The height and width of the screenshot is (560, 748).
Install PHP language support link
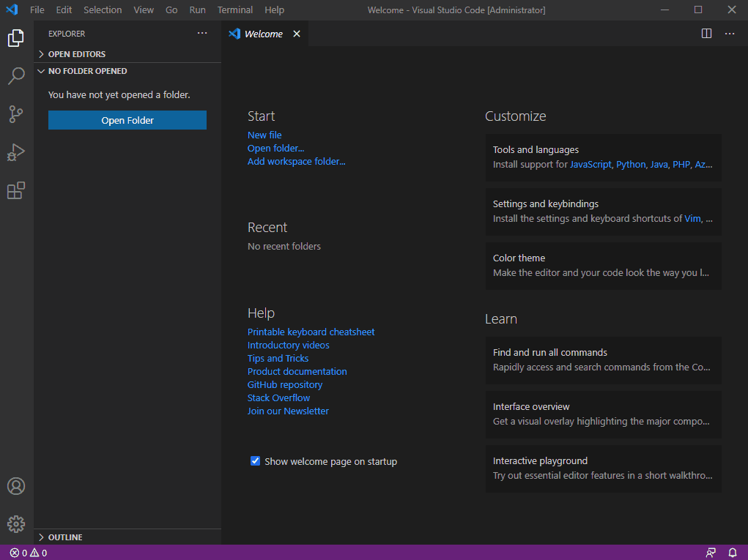tap(681, 165)
